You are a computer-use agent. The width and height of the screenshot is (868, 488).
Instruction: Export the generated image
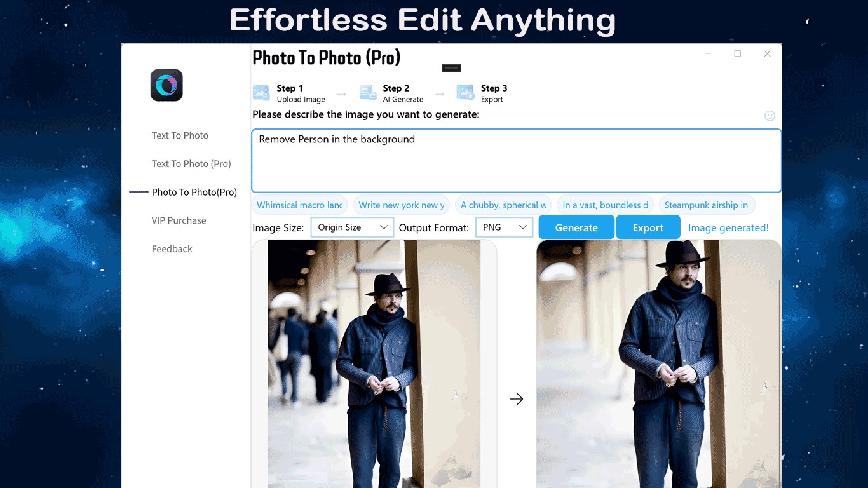coord(648,227)
